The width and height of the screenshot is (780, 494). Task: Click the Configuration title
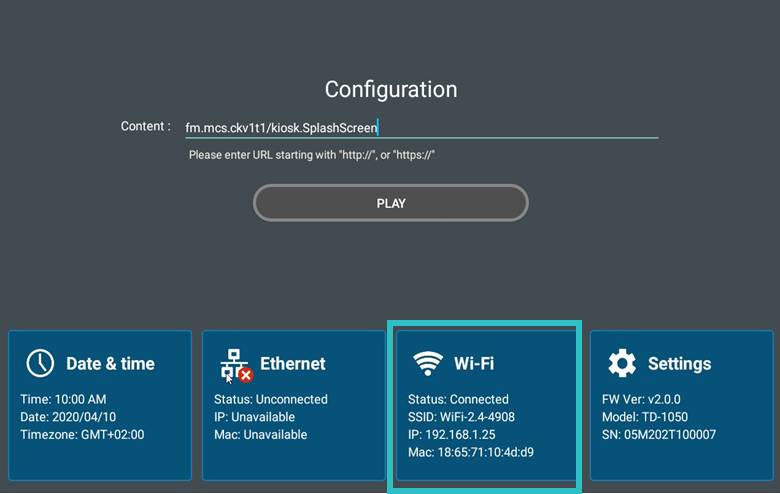tap(391, 90)
